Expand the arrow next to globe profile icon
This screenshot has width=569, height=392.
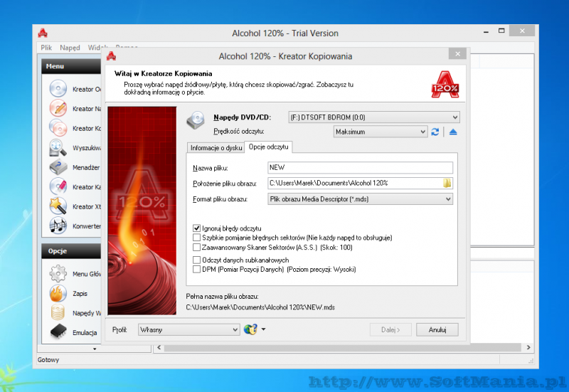tap(263, 329)
